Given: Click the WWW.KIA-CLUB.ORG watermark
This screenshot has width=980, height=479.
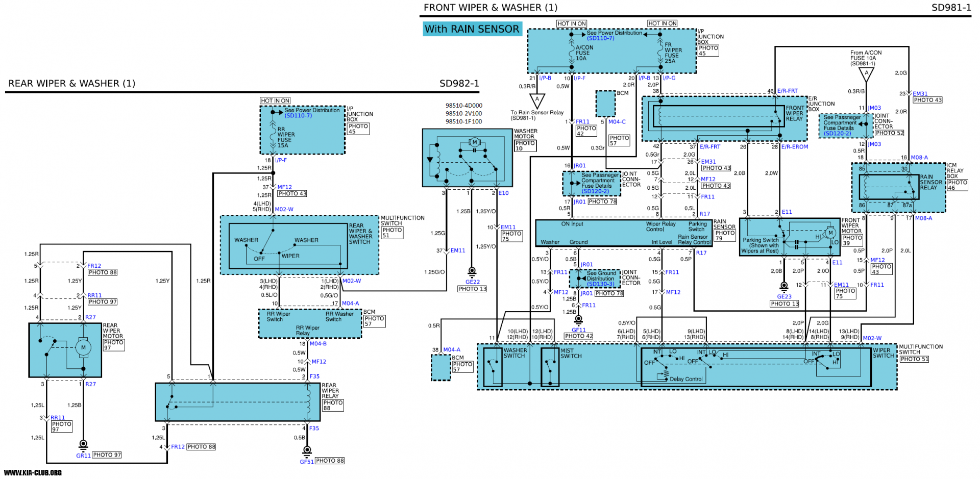Looking at the screenshot, I should [33, 473].
